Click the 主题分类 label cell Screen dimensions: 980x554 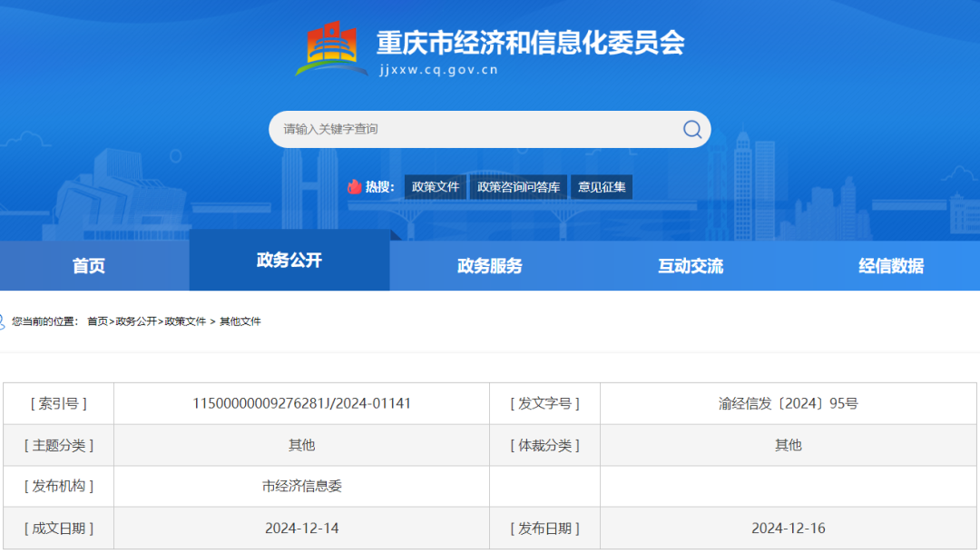59,445
